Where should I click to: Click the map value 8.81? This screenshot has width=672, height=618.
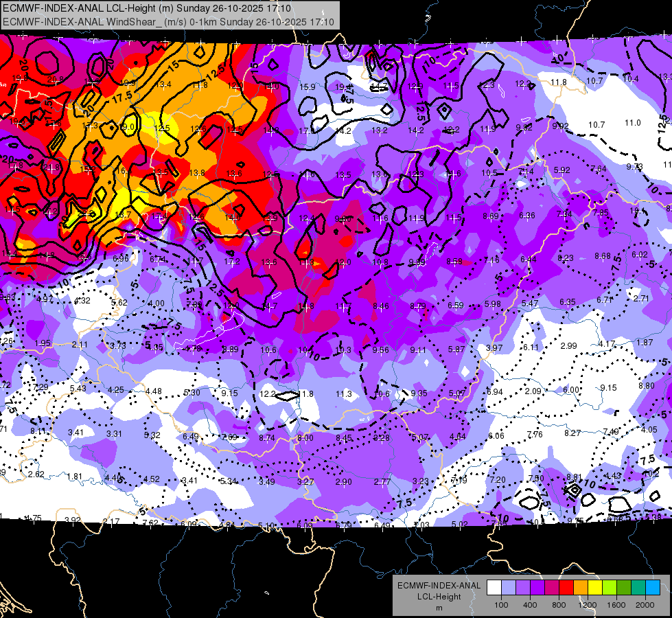point(575,477)
